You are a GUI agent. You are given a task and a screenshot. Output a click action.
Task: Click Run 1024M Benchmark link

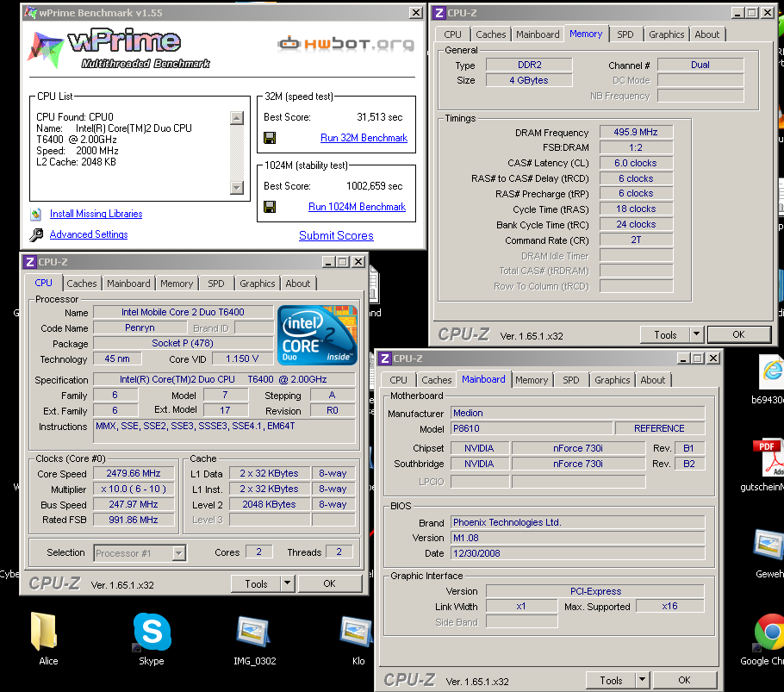[x=357, y=207]
